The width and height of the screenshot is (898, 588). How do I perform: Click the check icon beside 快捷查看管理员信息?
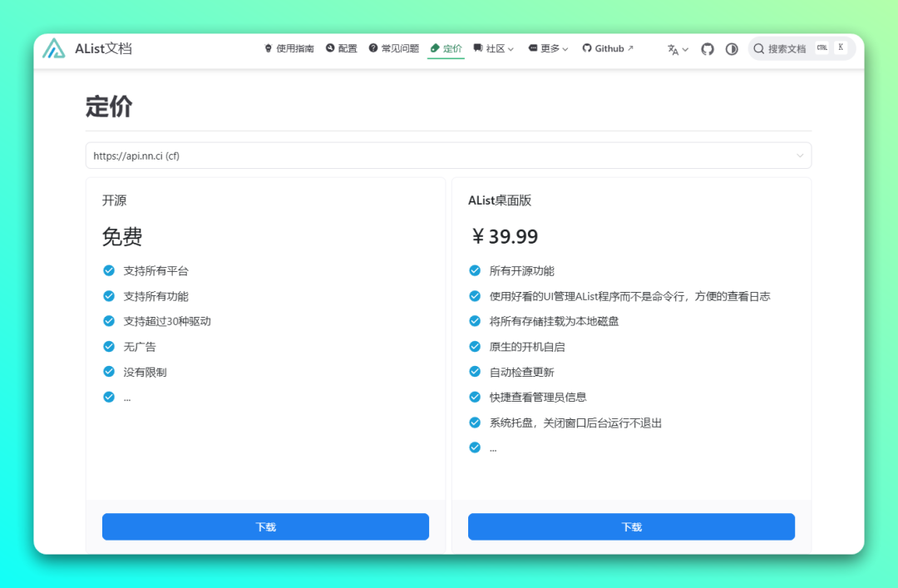coord(475,397)
